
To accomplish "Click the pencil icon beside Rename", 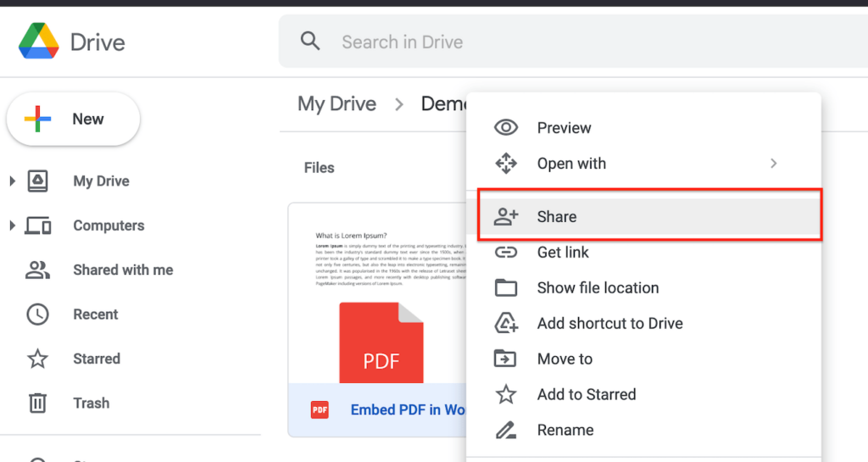I will (506, 430).
